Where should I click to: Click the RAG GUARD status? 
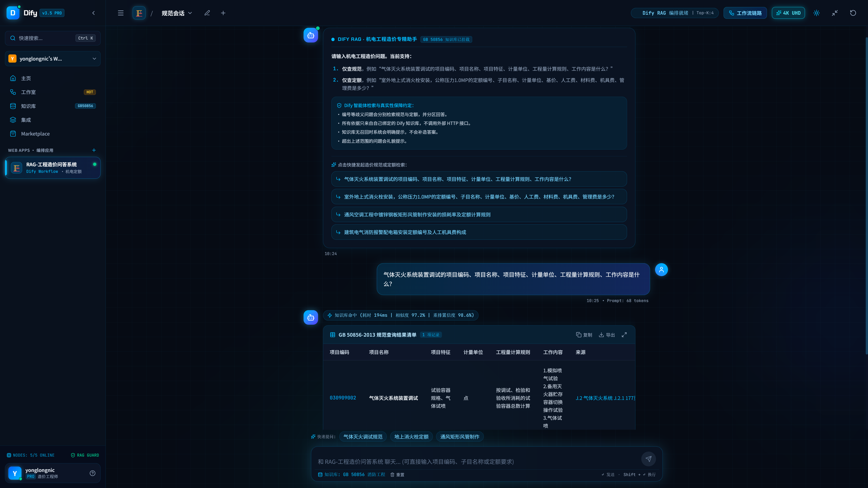[x=85, y=455]
